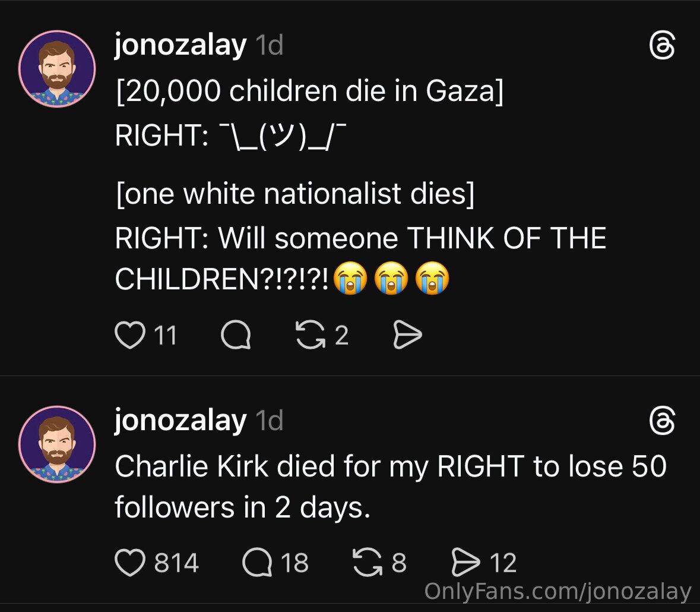The height and width of the screenshot is (612, 700).
Task: Open the second post's 1d timestamp
Action: pyautogui.click(x=269, y=421)
